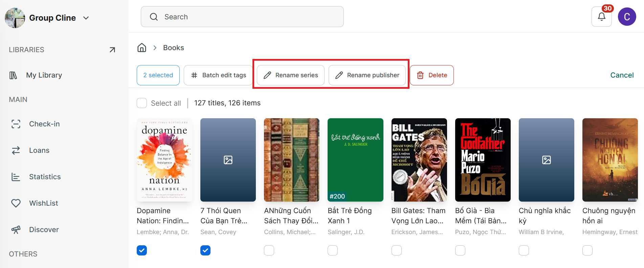The width and height of the screenshot is (644, 268).
Task: Uncheck the 7 Thói Quen checkbox
Action: (205, 250)
